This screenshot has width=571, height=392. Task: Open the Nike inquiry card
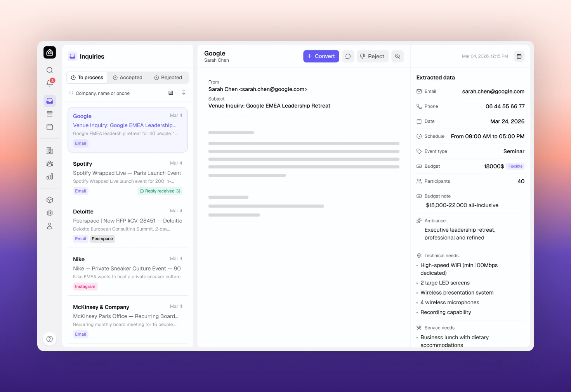tap(128, 273)
